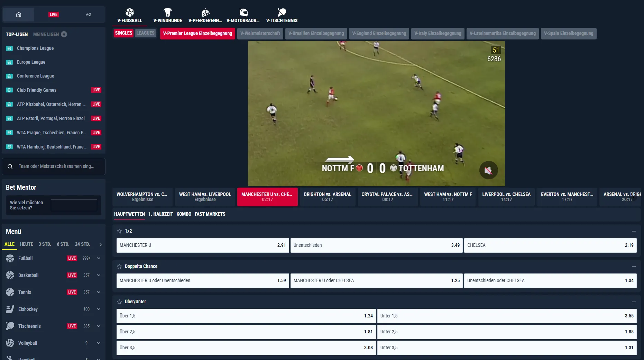Filter menu by ALLE
Viewport: 644px width, 360px height.
(9, 244)
